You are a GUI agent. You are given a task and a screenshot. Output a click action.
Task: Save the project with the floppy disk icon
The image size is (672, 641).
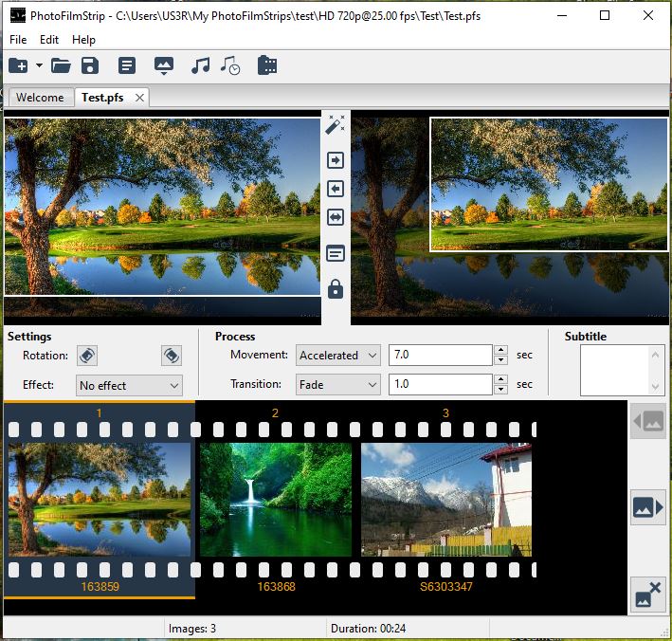[89, 65]
